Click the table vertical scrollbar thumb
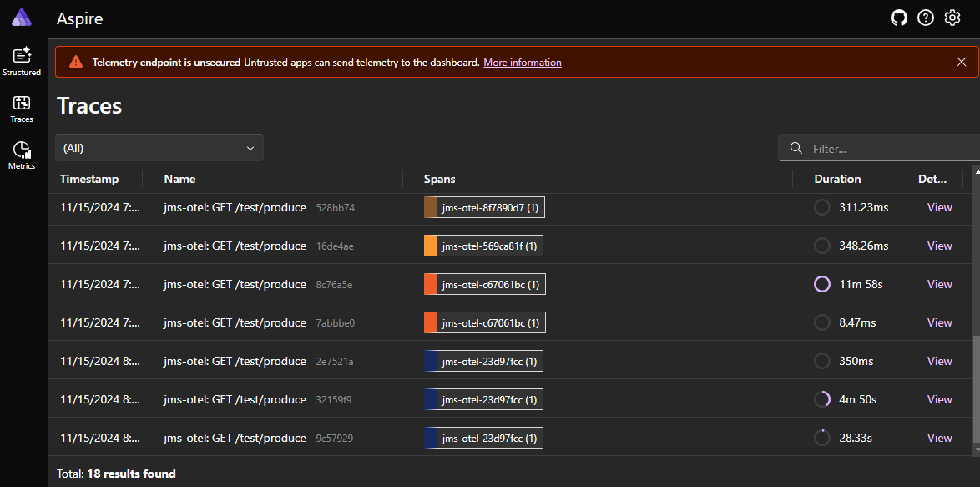Viewport: 980px width, 487px height. click(977, 388)
